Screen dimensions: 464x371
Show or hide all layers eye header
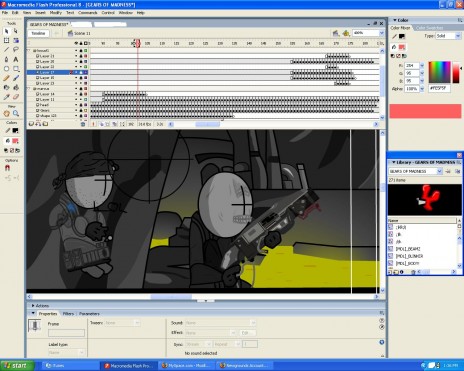tap(76, 43)
